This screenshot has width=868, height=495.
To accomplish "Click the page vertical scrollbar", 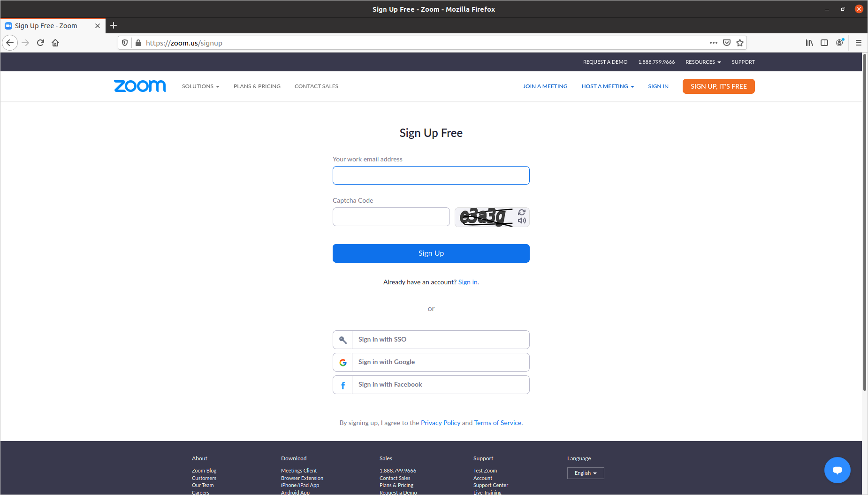I will (865, 222).
